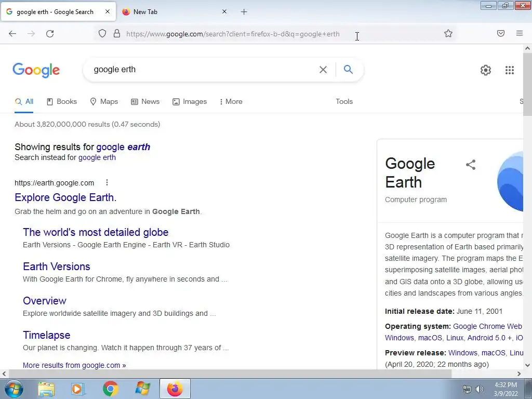The height and width of the screenshot is (399, 532).
Task: Click the vertical scrollbar down arrow
Action: tap(527, 365)
